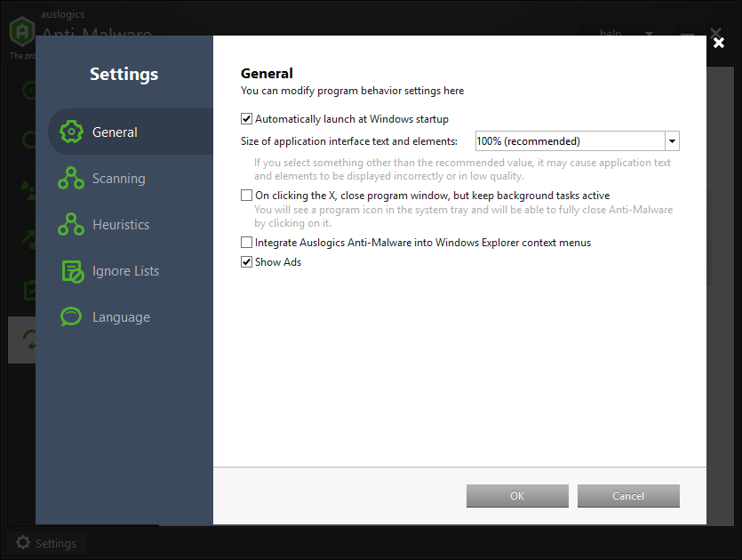Cancel the Settings dialog changes
The width and height of the screenshot is (742, 560).
click(628, 496)
